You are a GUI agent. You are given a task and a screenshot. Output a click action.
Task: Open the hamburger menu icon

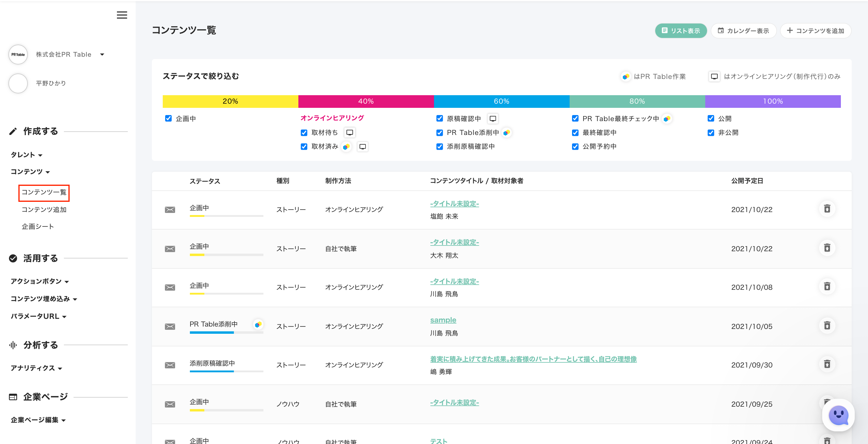[122, 15]
